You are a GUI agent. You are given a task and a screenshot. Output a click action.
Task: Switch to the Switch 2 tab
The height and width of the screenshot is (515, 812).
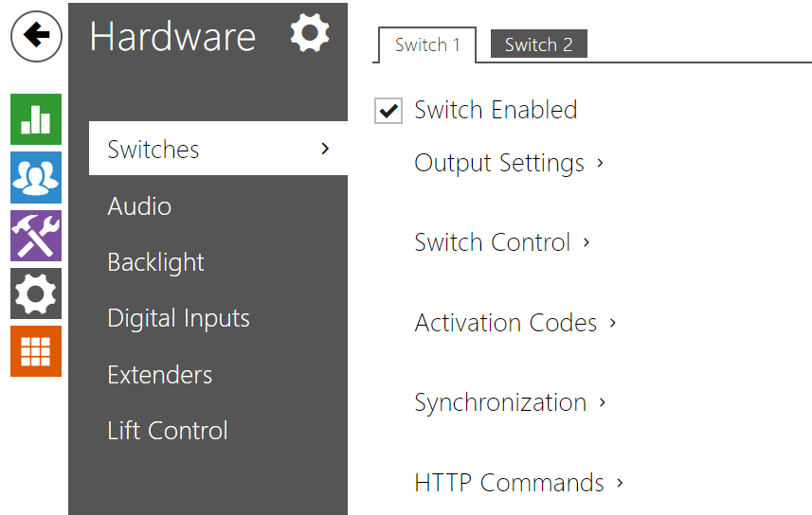pos(538,44)
